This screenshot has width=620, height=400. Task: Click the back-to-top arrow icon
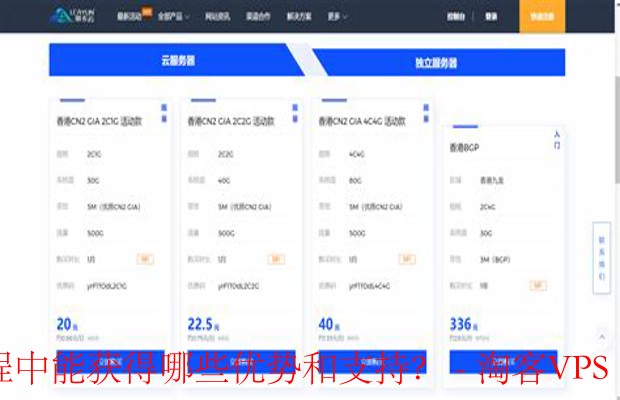tap(601, 337)
